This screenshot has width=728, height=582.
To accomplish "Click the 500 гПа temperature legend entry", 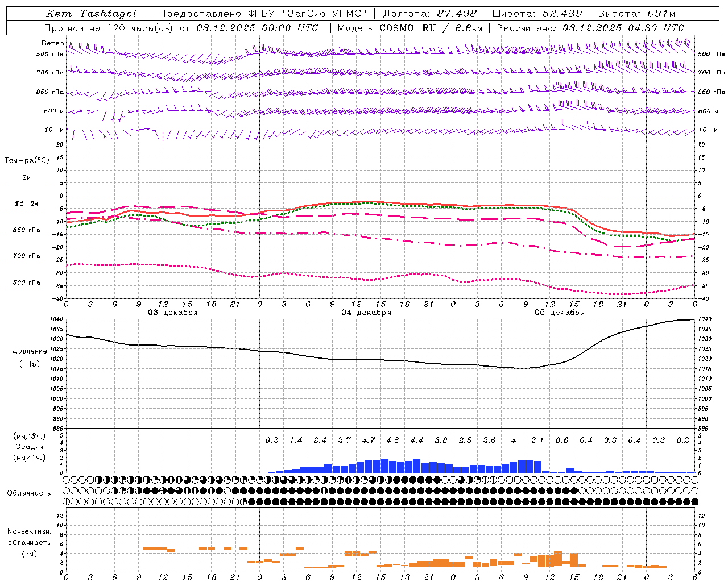I will tap(27, 282).
